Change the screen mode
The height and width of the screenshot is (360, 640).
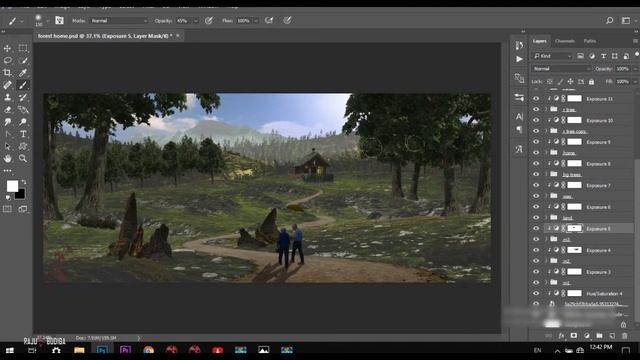[23, 209]
